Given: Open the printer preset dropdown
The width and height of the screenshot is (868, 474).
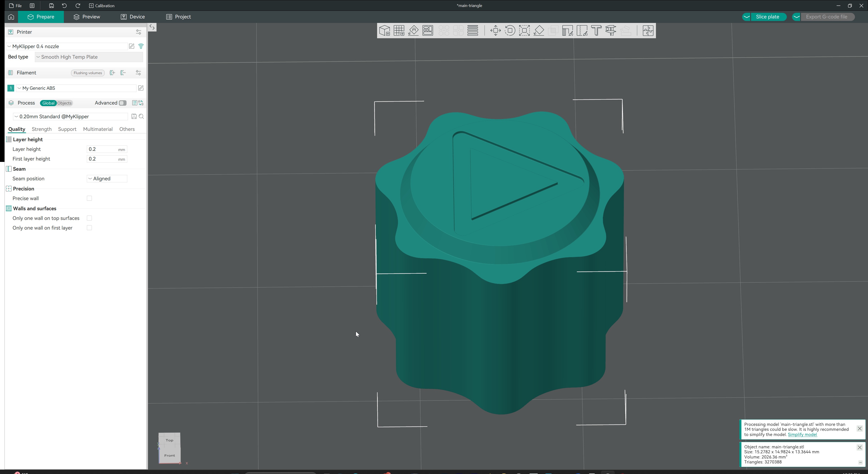Looking at the screenshot, I should [67, 46].
